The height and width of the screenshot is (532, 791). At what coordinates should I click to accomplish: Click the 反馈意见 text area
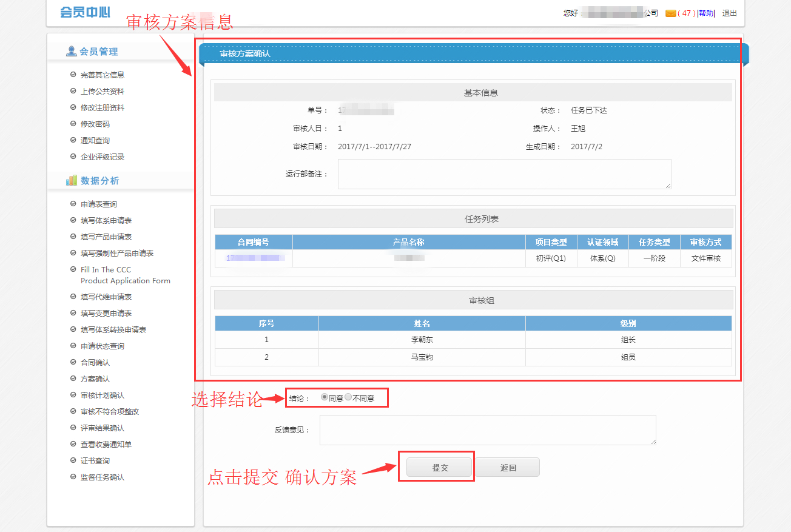click(x=488, y=430)
